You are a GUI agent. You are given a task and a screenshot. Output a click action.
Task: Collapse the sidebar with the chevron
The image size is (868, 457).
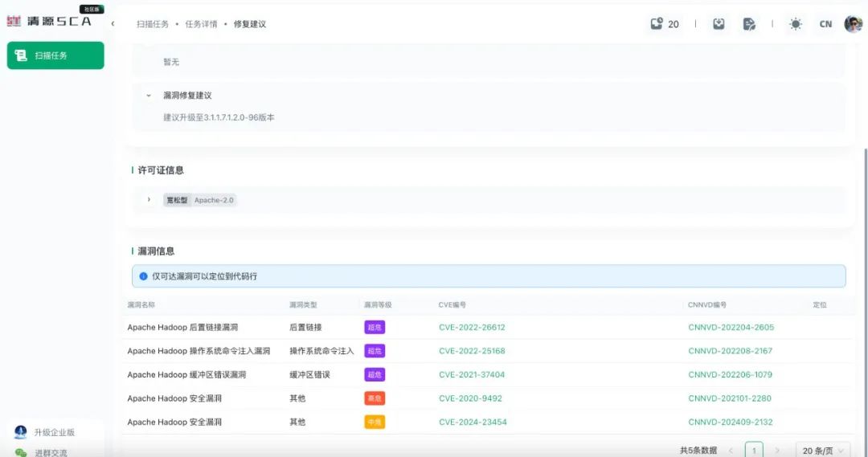pos(113,24)
